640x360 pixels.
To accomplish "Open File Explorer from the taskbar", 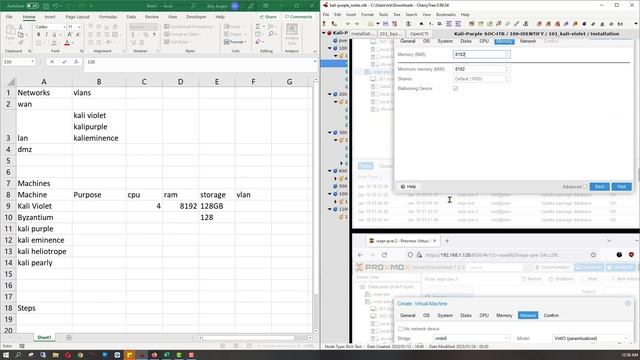I will coord(56,355).
